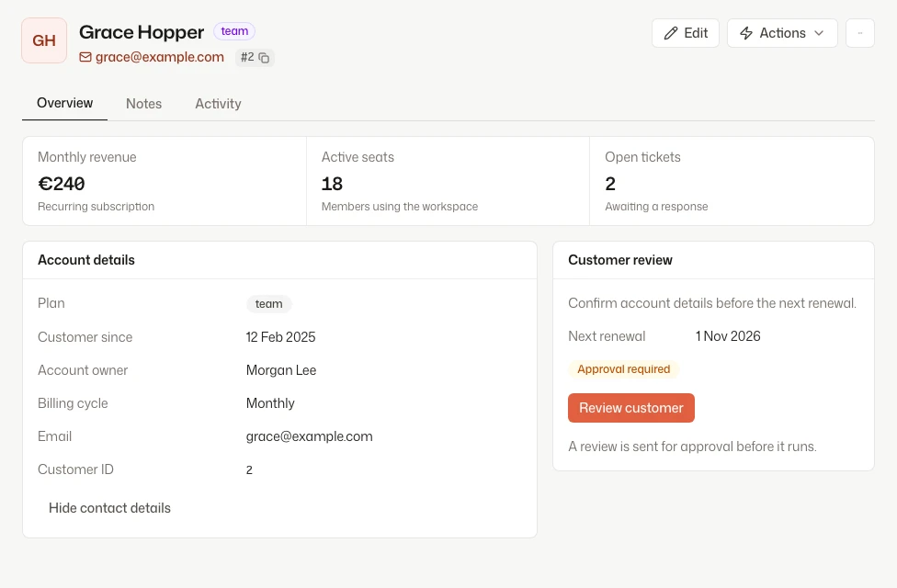Open the Actions dropdown menu
The width and height of the screenshot is (897, 588).
[x=782, y=33]
